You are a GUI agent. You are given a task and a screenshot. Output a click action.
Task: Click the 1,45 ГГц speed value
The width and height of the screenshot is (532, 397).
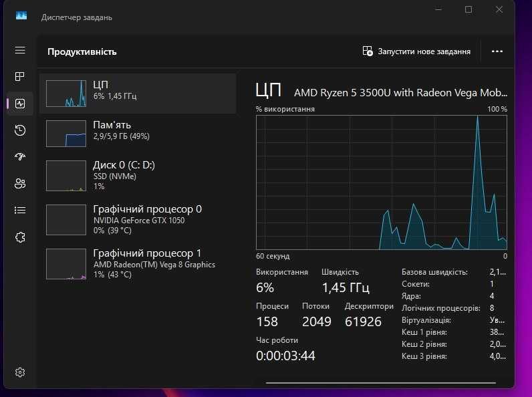tap(346, 287)
